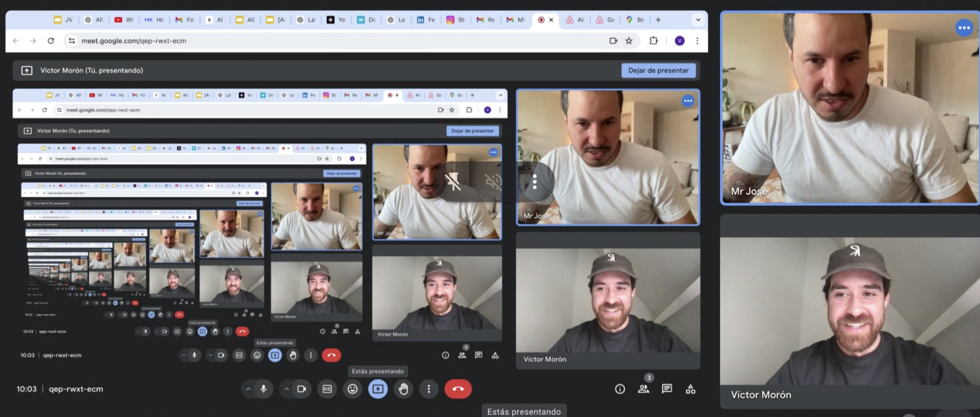Open tab search chevron in topmost tab strip
The height and width of the screenshot is (417, 980).
click(698, 20)
